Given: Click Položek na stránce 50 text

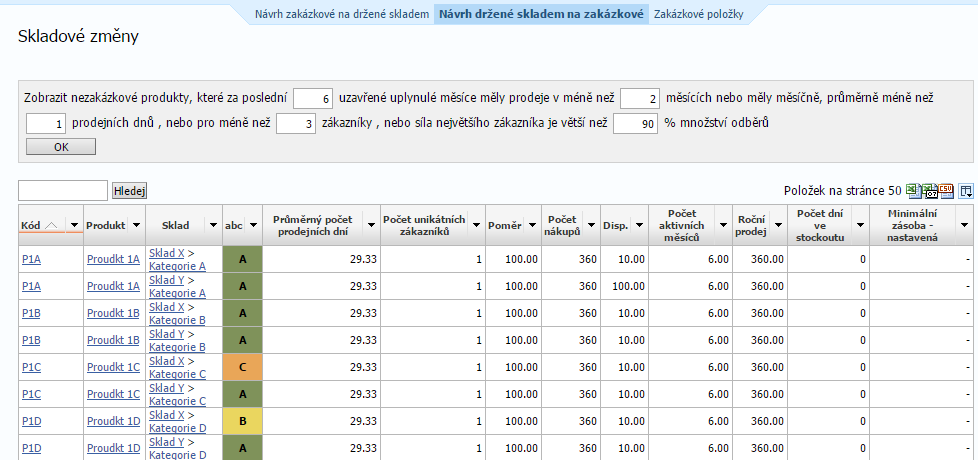Looking at the screenshot, I should pos(842,191).
